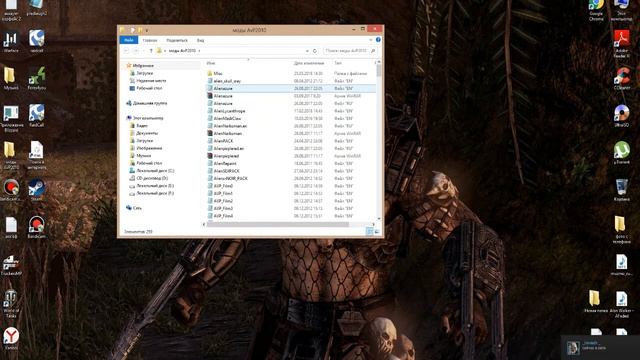Select Недавние места in the sidebar
This screenshot has height=360, width=640.
click(151, 81)
